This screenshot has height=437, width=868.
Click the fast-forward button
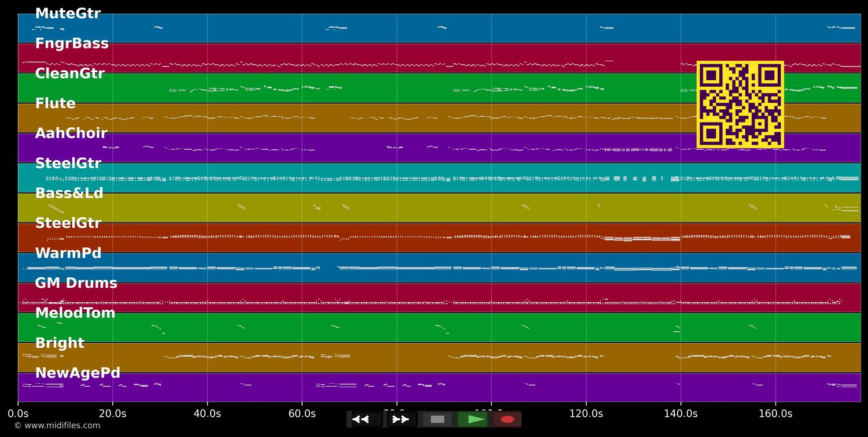[401, 419]
